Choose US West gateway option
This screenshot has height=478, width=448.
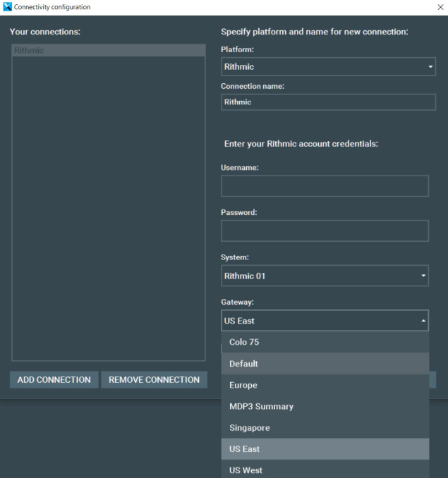325,470
